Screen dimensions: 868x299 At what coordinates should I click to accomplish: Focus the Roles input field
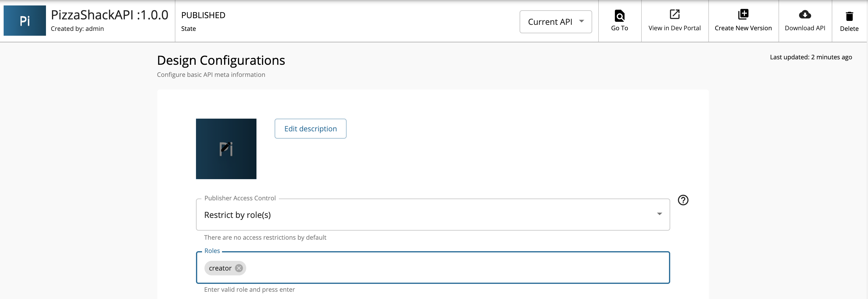[x=438, y=268]
